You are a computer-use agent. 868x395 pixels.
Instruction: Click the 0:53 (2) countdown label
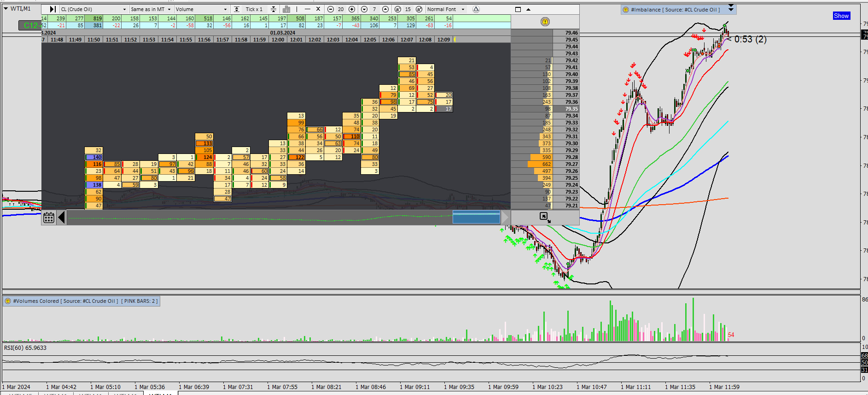pos(750,39)
